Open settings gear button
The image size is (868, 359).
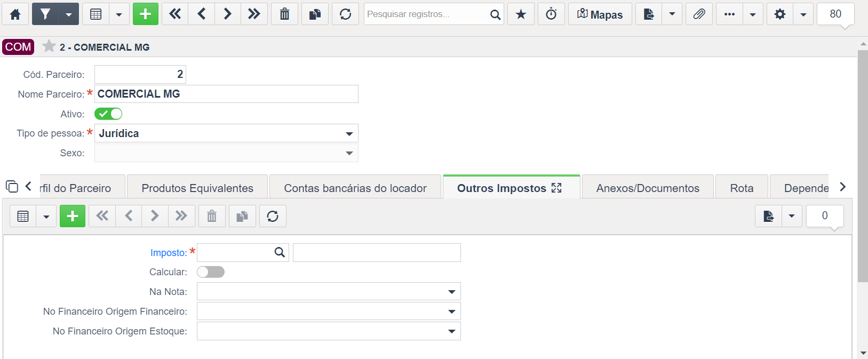[x=780, y=14]
